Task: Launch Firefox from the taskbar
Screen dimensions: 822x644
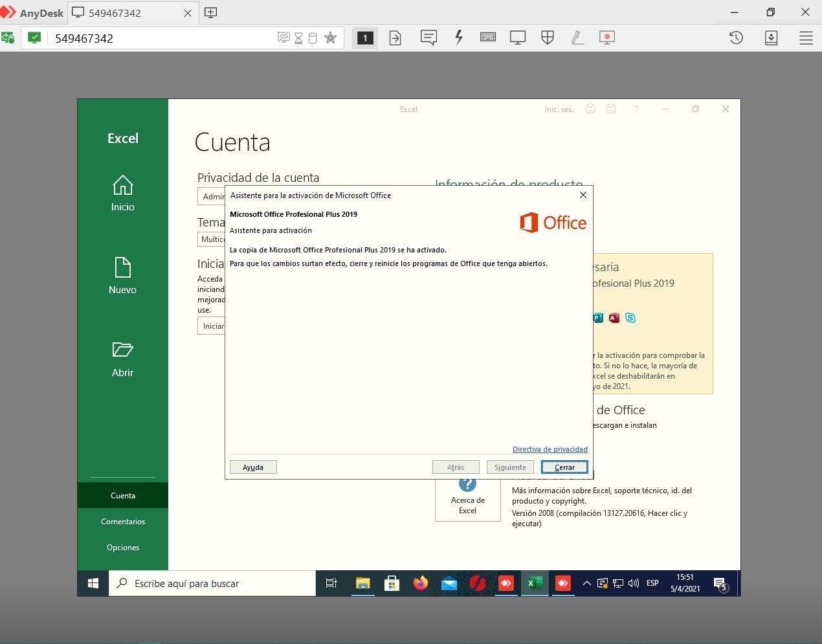Action: coord(420,583)
